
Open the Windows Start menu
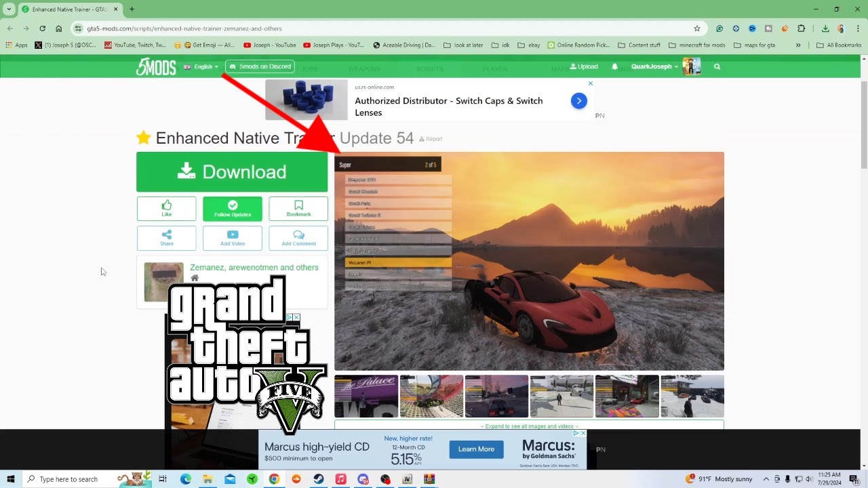11,479
